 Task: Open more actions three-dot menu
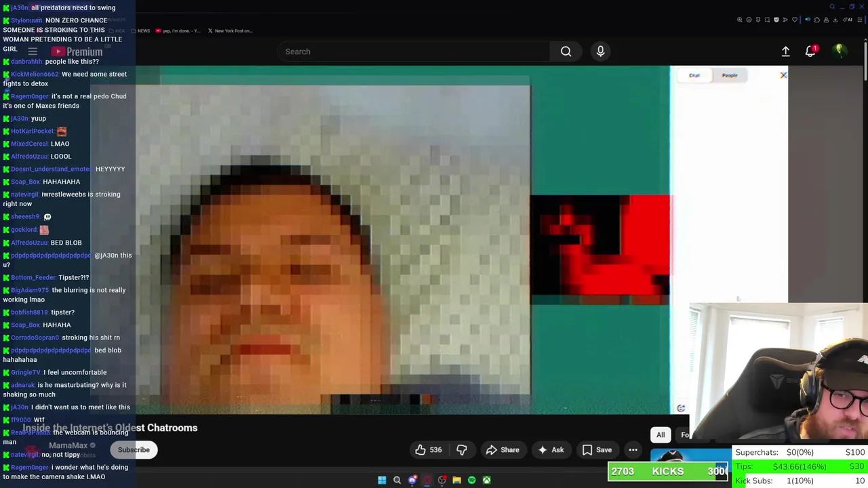pos(633,450)
